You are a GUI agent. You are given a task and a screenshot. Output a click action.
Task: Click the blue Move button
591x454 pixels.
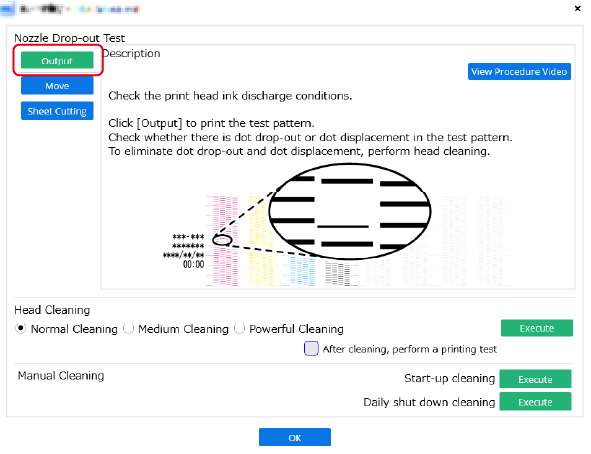click(x=57, y=86)
